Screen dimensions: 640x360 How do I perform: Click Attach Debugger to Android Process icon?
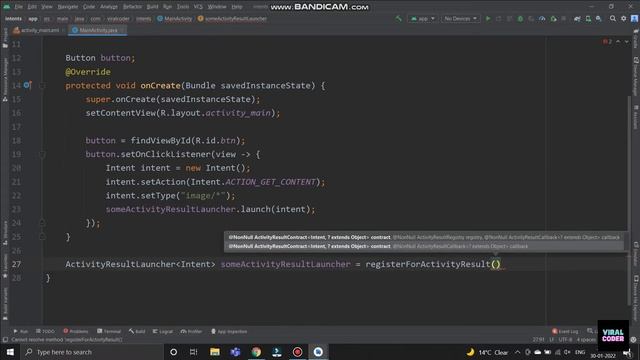coord(553,19)
